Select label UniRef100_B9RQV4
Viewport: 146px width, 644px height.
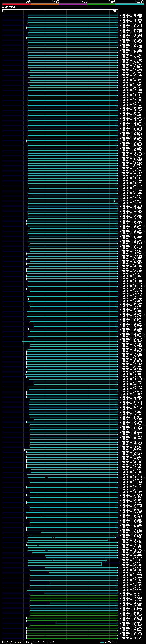pos(131,70)
